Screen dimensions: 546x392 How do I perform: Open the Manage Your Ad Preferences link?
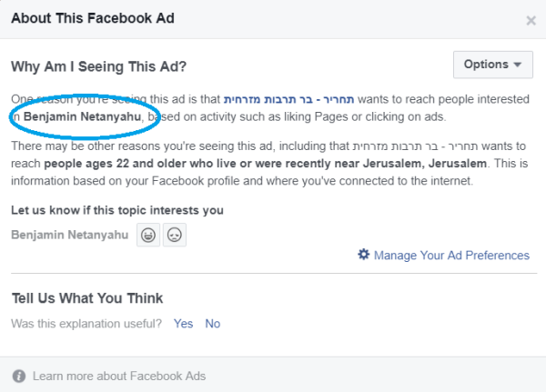coord(451,256)
